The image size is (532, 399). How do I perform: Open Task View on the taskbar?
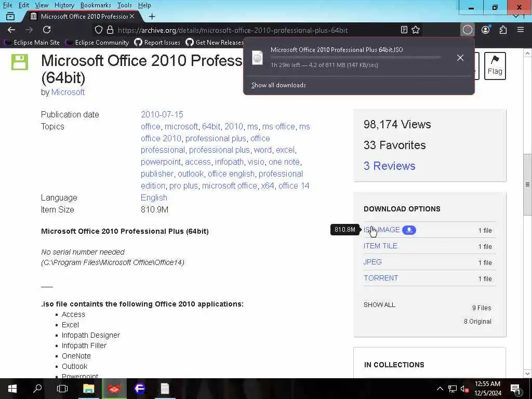pos(62,389)
